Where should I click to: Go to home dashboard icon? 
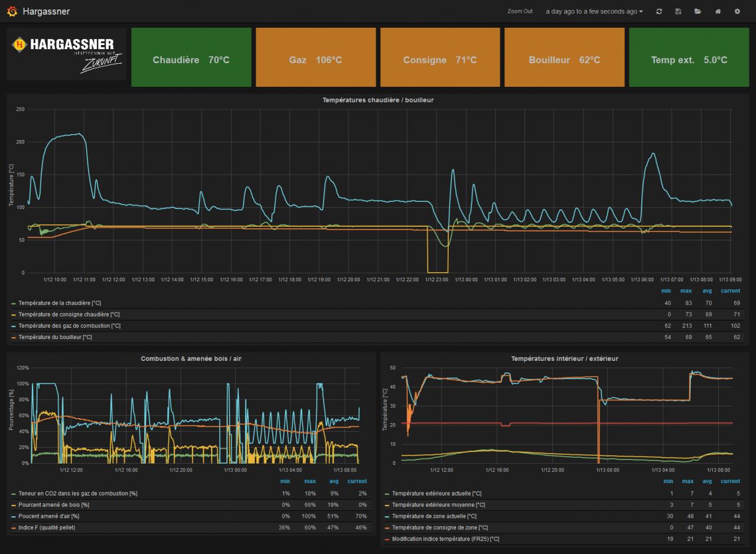(718, 11)
